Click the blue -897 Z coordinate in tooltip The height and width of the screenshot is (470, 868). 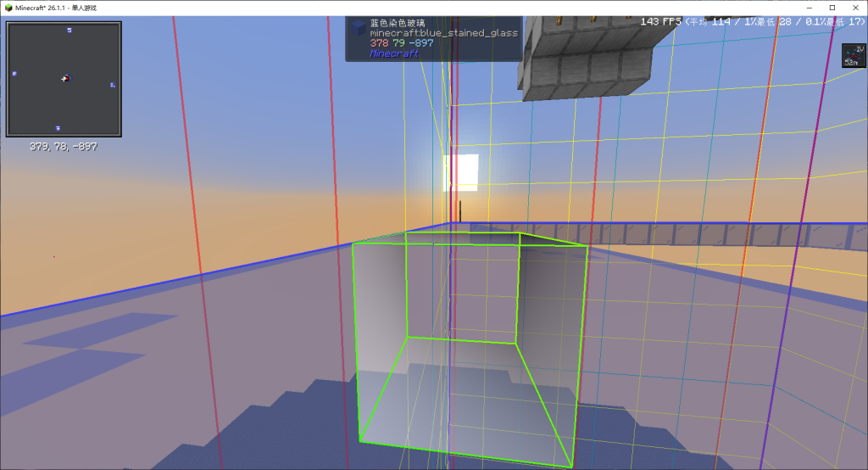(x=420, y=43)
